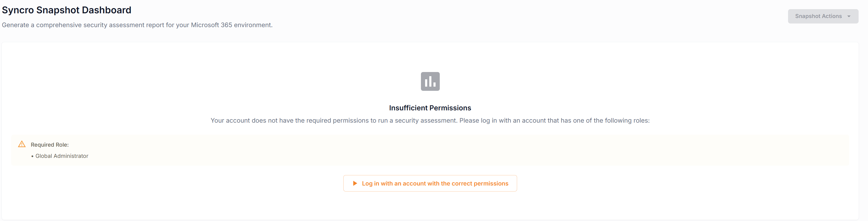The image size is (868, 221).
Task: Click the permissions explanation message text
Action: point(430,121)
